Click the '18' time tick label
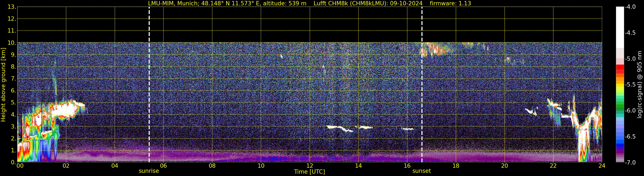 456,166
